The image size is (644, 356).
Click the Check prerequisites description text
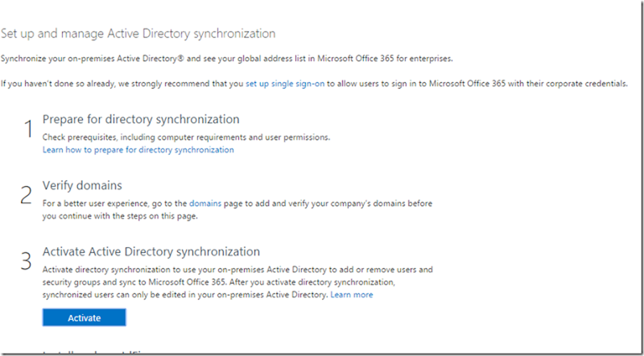click(x=186, y=138)
